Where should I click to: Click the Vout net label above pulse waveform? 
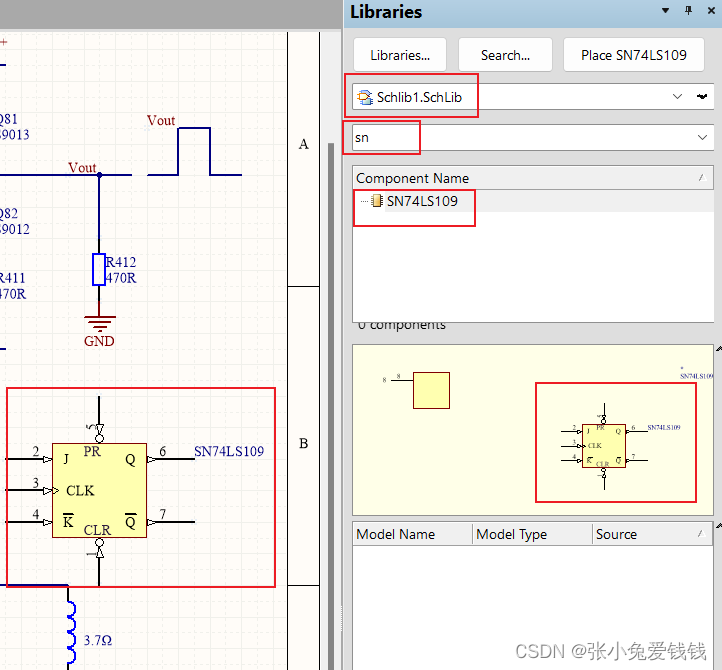161,121
